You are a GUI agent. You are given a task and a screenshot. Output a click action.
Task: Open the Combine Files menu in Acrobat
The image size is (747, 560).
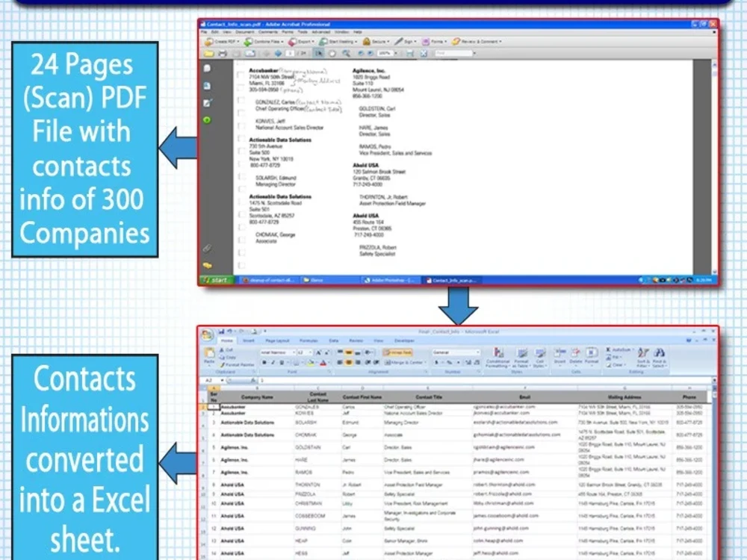(x=264, y=41)
